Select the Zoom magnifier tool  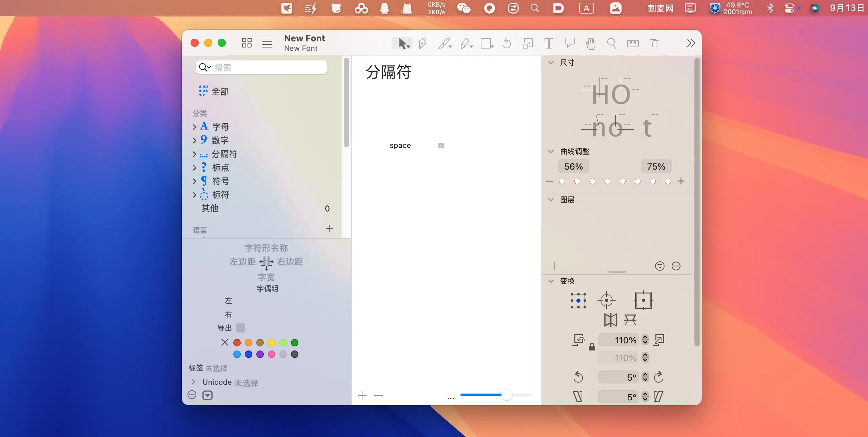click(611, 43)
